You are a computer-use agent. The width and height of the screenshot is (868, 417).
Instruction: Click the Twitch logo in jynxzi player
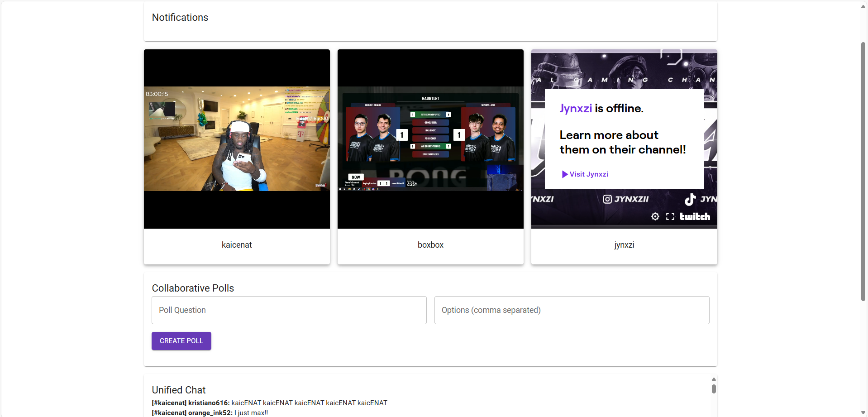point(695,216)
